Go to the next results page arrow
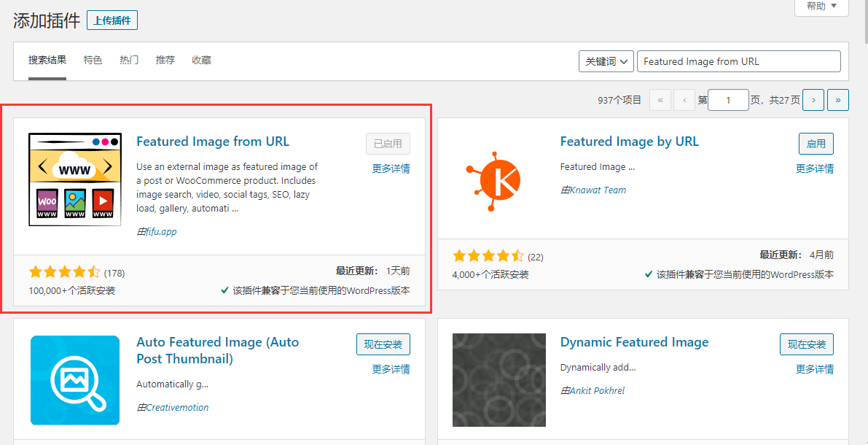The height and width of the screenshot is (445, 868). [813, 100]
